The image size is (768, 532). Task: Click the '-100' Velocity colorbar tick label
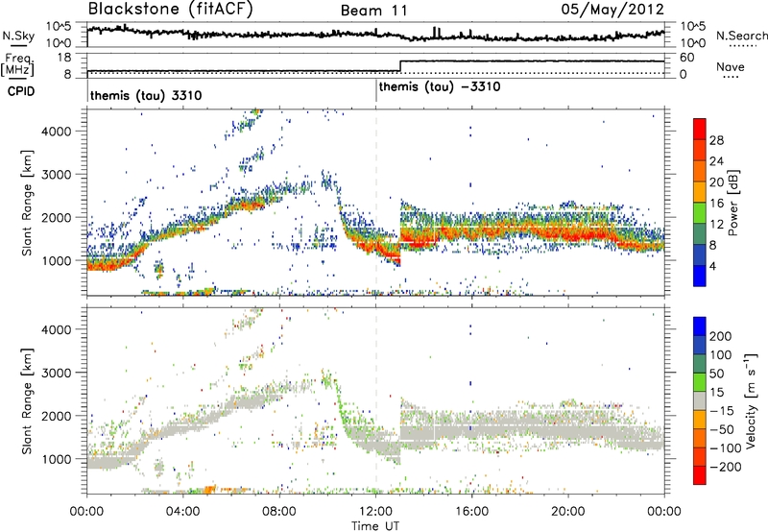pyautogui.click(x=725, y=448)
